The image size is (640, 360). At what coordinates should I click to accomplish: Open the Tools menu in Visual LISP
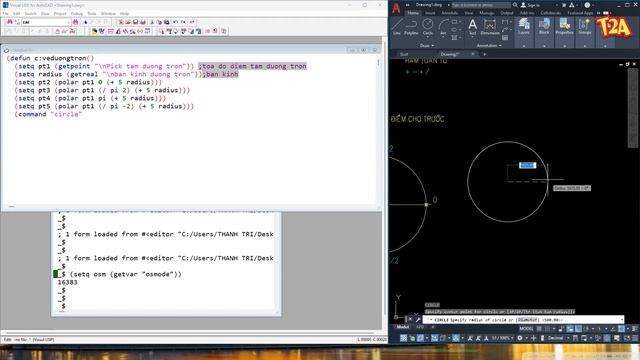(92, 13)
